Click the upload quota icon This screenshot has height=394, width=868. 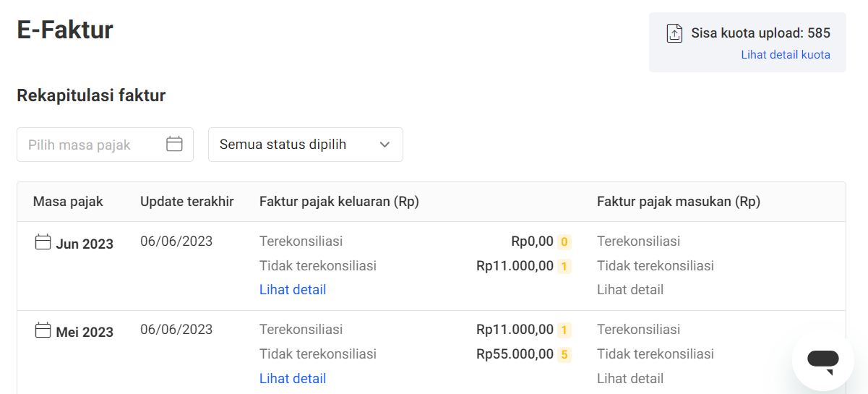[x=674, y=33]
